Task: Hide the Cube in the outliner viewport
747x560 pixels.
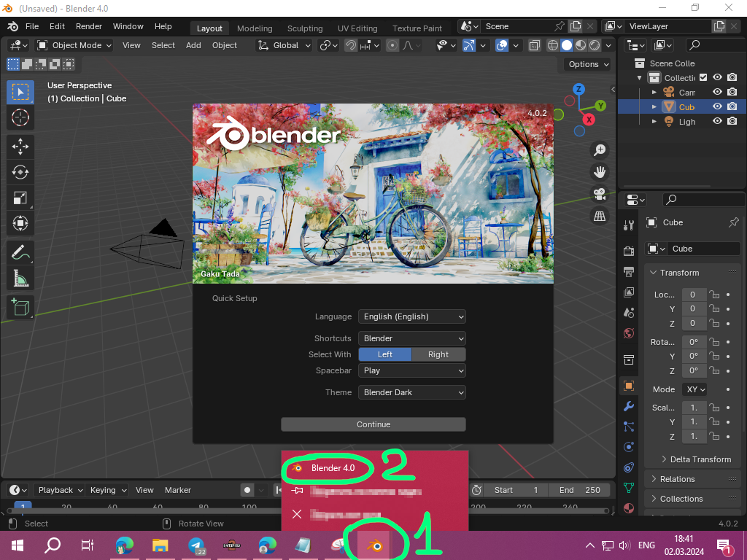Action: tap(717, 106)
